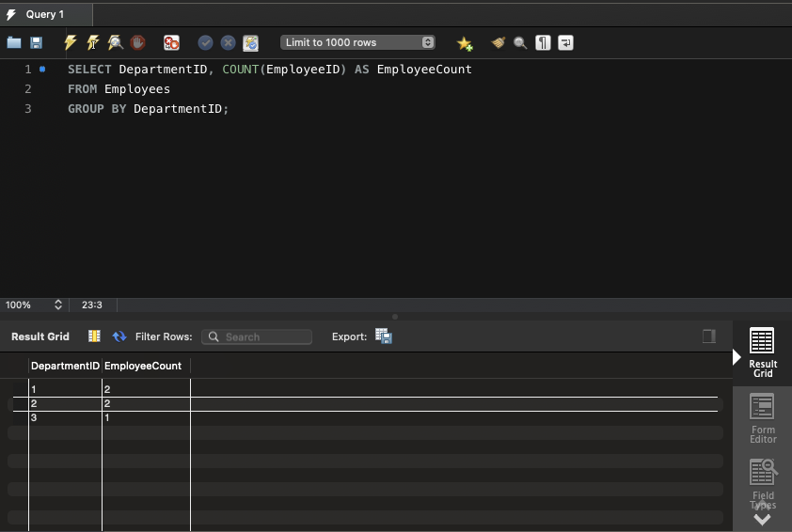Click the Explain query plan magnifier-lightning icon
Screen dimensions: 792x532
point(115,42)
